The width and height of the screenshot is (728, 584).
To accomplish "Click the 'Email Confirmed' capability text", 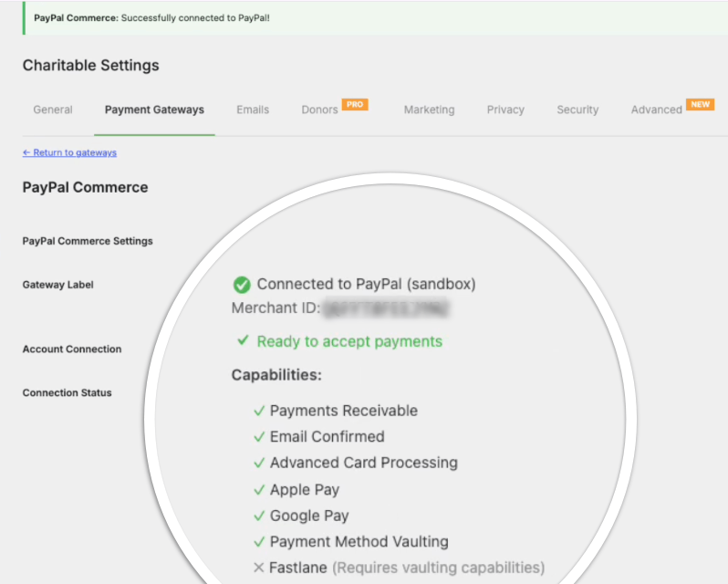I will click(x=328, y=437).
